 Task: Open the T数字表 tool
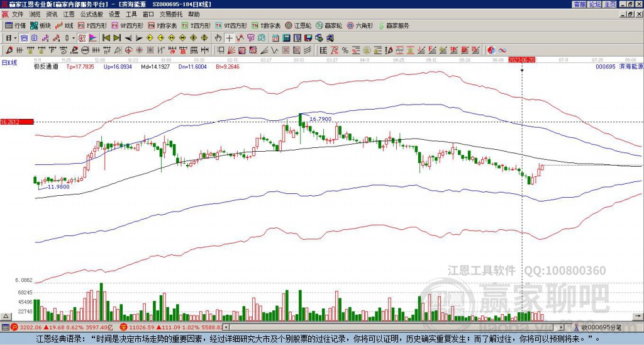coord(266,25)
